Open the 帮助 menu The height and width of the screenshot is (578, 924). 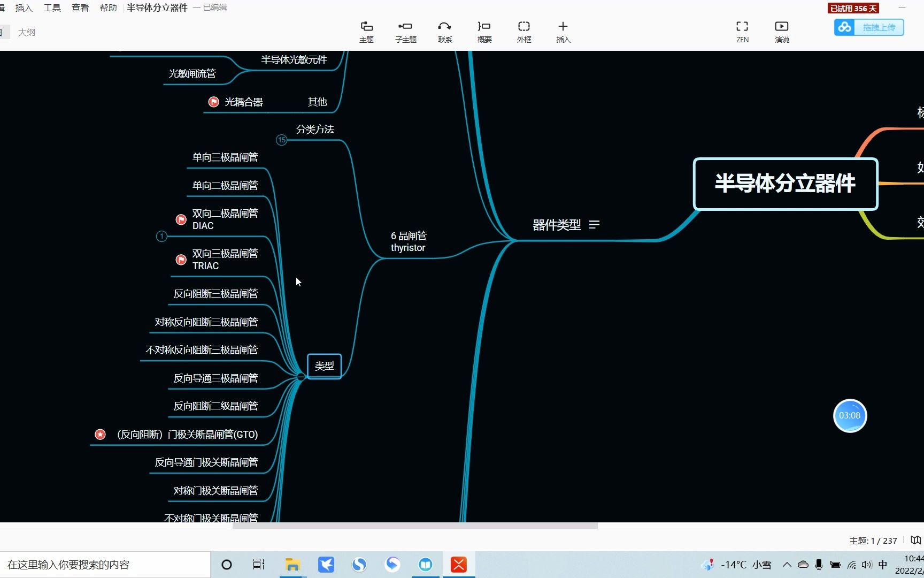pos(108,8)
